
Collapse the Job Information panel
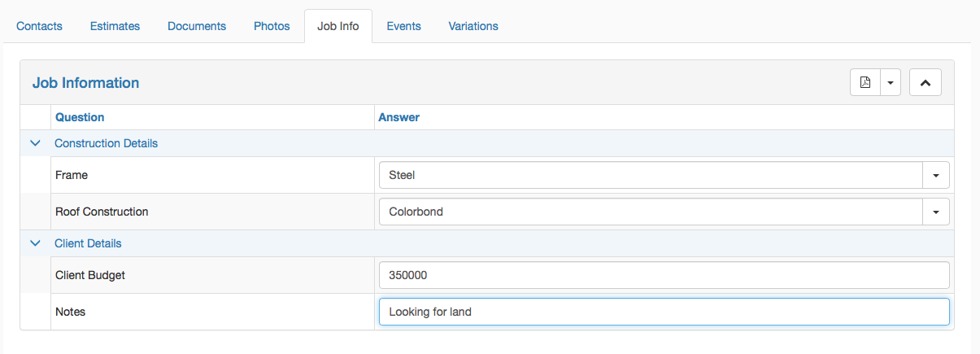click(926, 82)
